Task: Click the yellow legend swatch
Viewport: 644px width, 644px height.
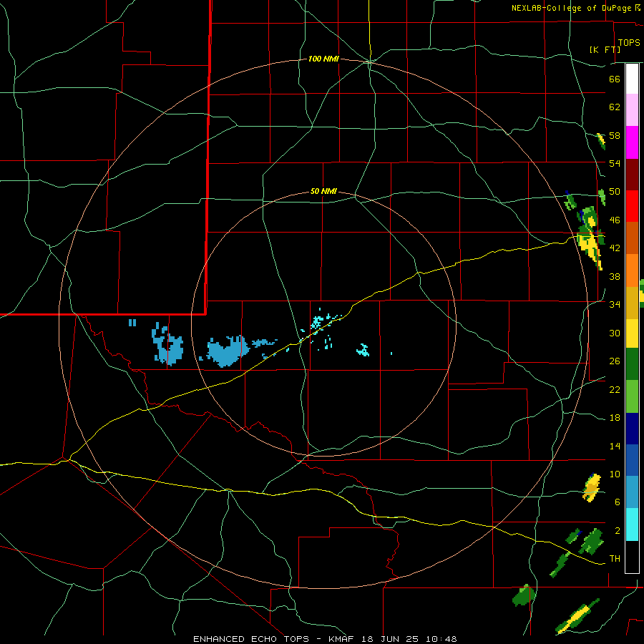Action: coord(632,333)
